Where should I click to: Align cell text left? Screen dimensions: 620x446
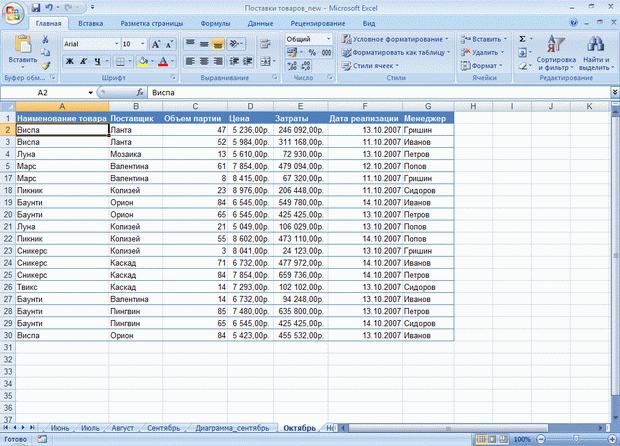pos(191,61)
